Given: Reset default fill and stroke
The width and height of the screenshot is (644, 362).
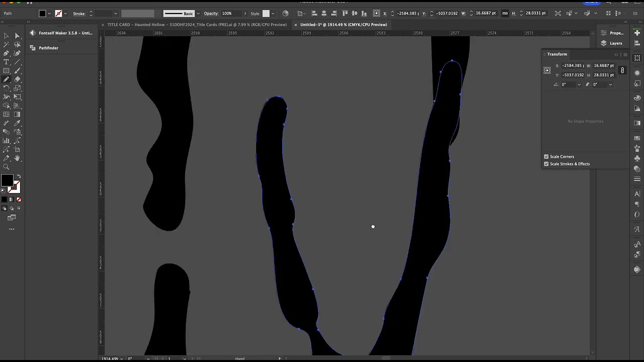Looking at the screenshot, I should click(3, 191).
